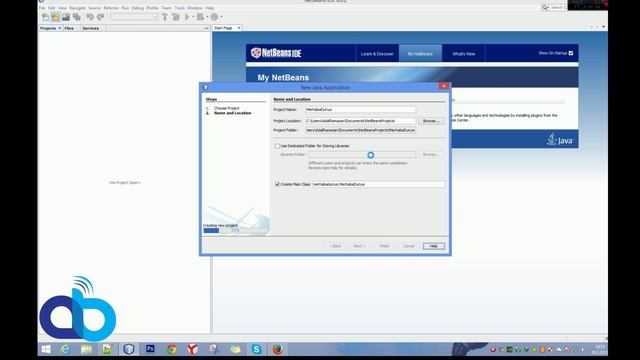Open File Explorer from the taskbar
Screen dimensions: 640x360
pos(86,349)
